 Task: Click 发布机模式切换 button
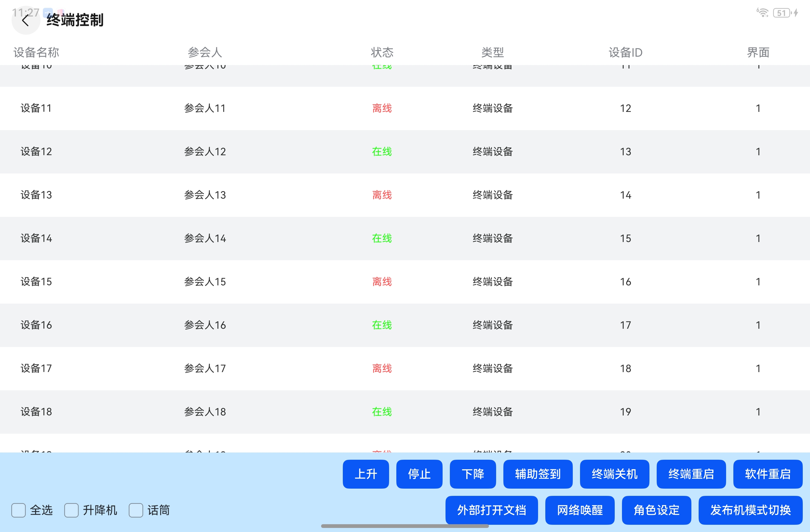(x=750, y=510)
